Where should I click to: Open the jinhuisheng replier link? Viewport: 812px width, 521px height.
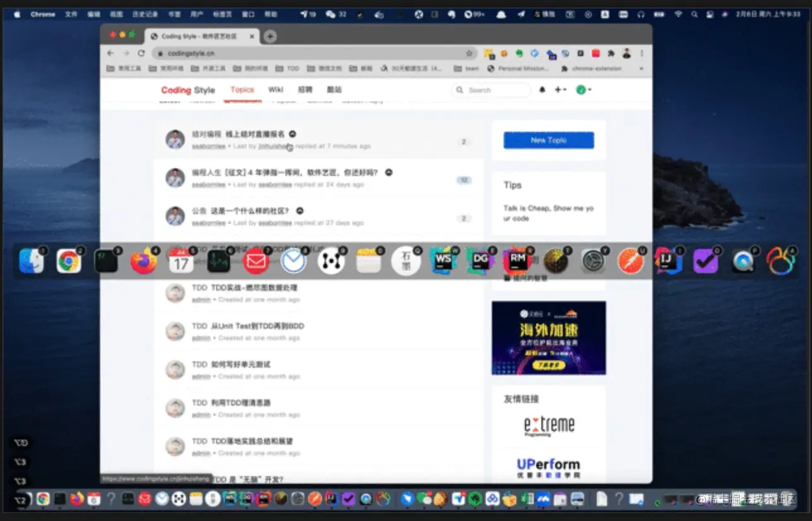pos(275,146)
